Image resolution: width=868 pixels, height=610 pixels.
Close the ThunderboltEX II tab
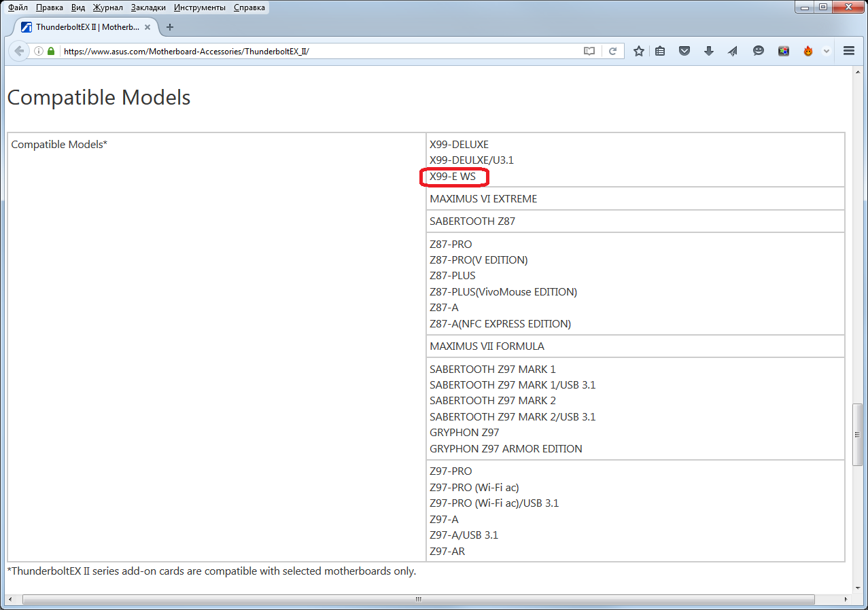[x=148, y=27]
